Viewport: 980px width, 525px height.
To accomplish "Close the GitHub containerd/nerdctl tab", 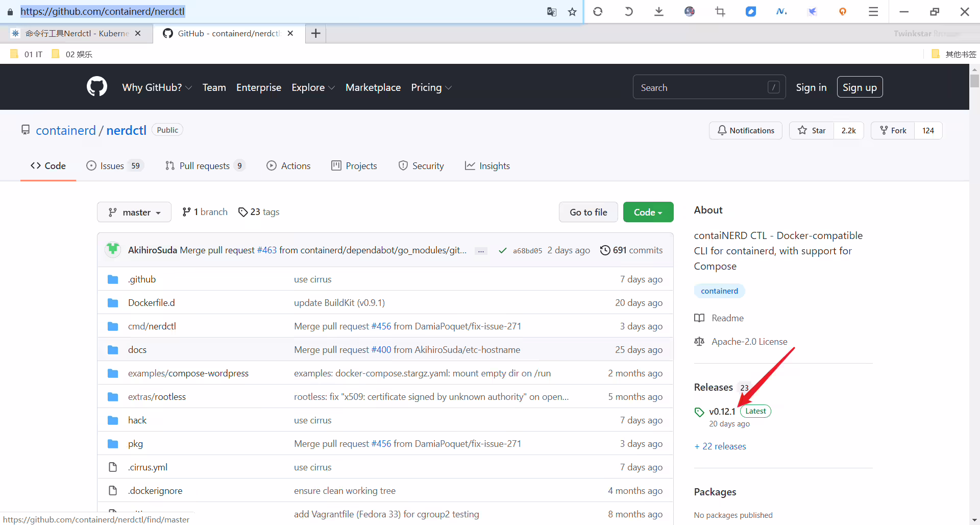I will click(x=290, y=33).
